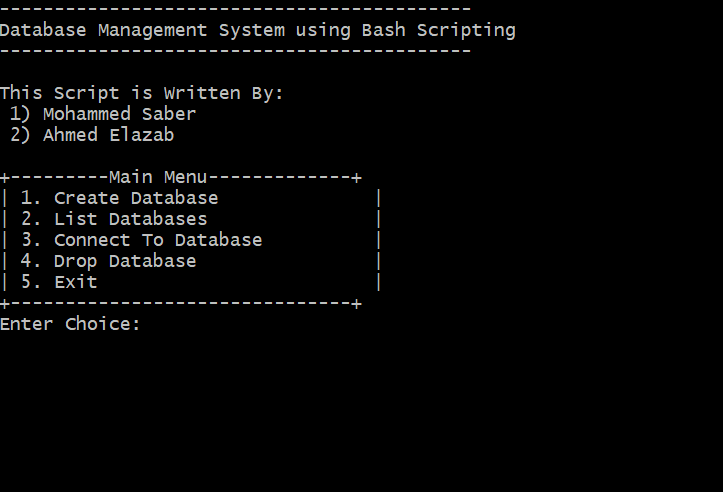This screenshot has width=723, height=492.
Task: Click the Bash Scripting words in title
Action: click(439, 30)
